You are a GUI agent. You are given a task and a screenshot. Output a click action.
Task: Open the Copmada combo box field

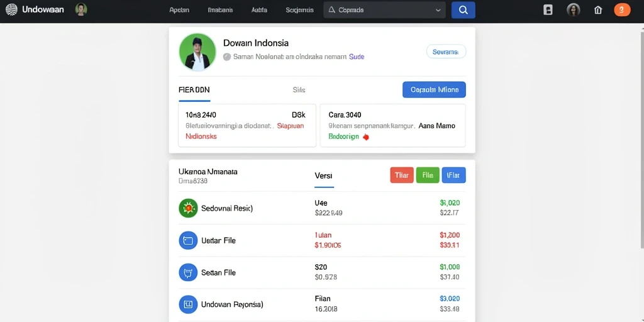coord(384,10)
